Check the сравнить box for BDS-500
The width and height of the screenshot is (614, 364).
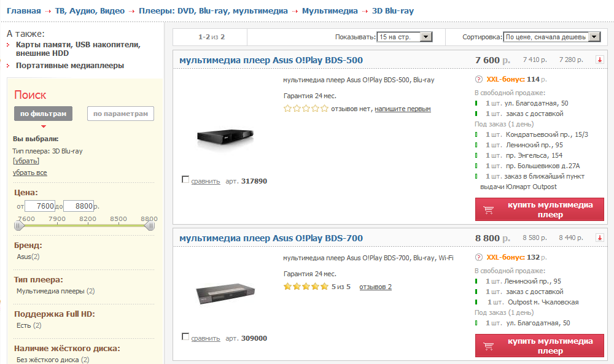185,180
